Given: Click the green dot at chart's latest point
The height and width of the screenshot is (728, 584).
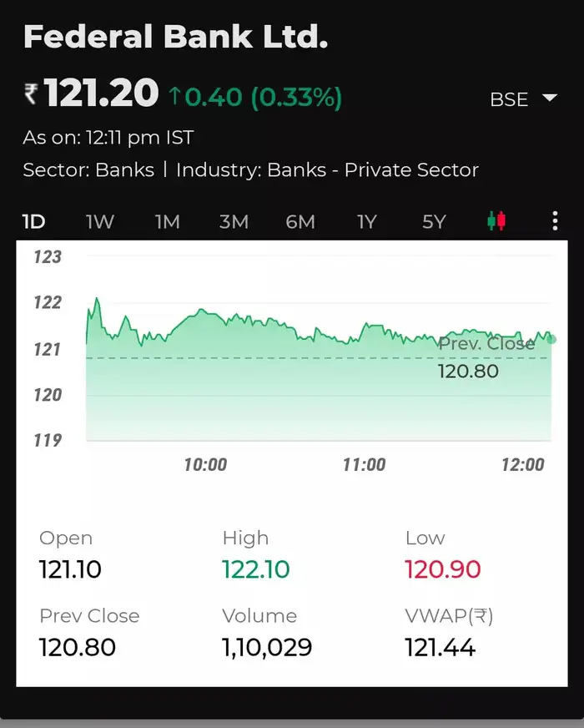Looking at the screenshot, I should click(x=551, y=340).
